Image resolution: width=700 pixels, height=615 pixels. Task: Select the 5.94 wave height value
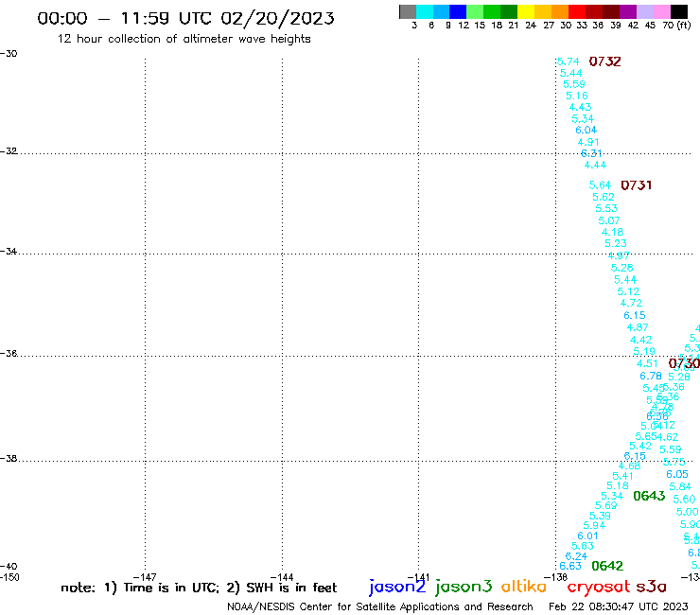594,526
